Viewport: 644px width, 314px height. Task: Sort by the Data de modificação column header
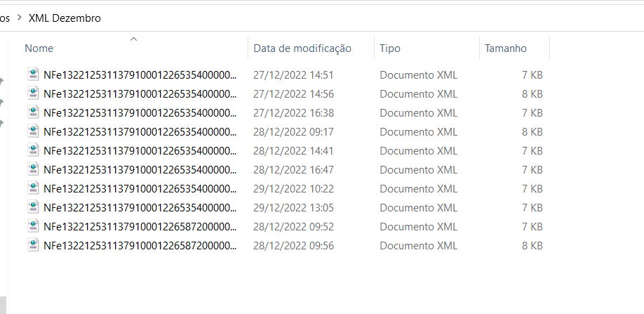pyautogui.click(x=302, y=48)
